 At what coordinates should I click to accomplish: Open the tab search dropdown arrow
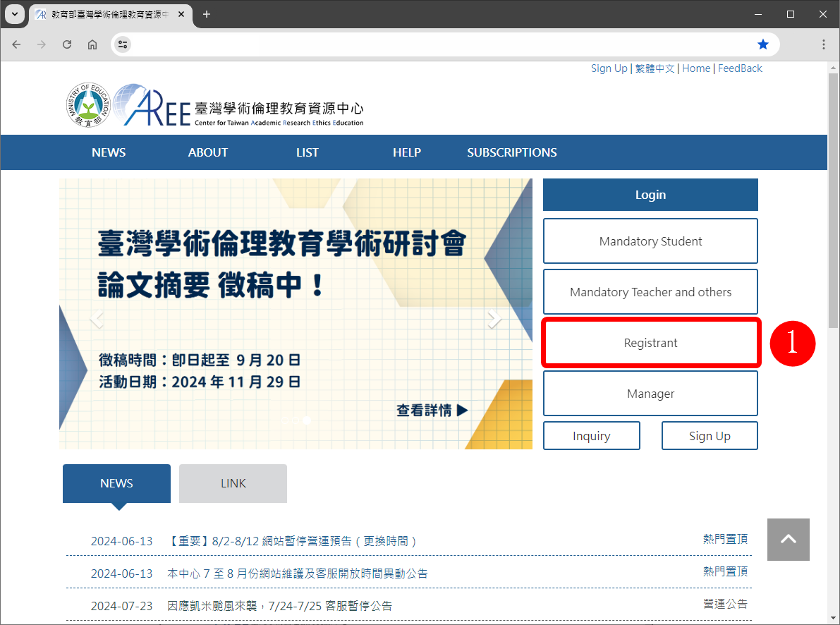pos(15,15)
